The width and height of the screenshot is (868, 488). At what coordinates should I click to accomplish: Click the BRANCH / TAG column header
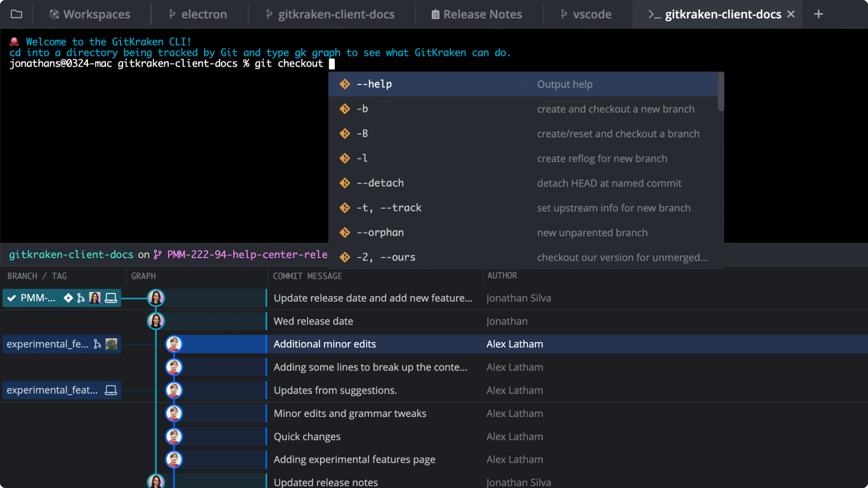coord(37,276)
